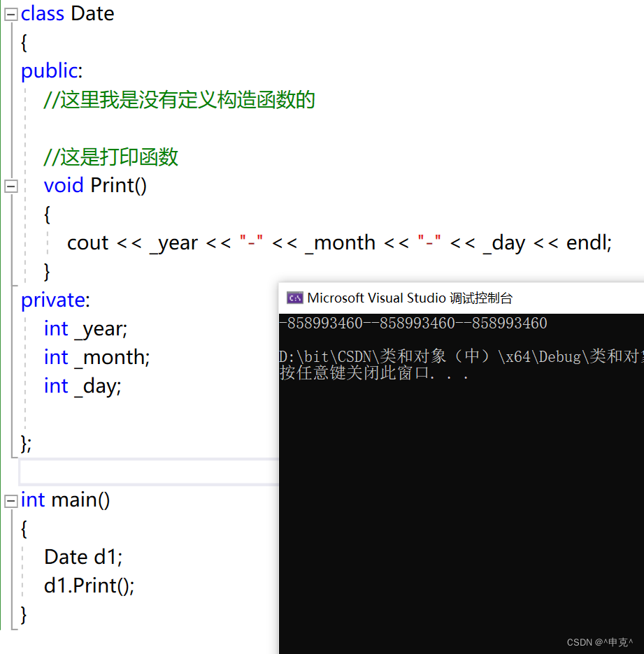Click the console icon in debug window title
The height and width of the screenshot is (654, 644).
coord(294,298)
